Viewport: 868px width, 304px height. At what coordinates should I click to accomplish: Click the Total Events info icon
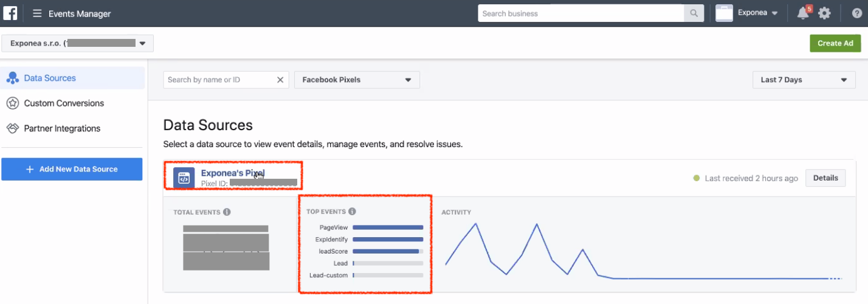[x=227, y=212]
